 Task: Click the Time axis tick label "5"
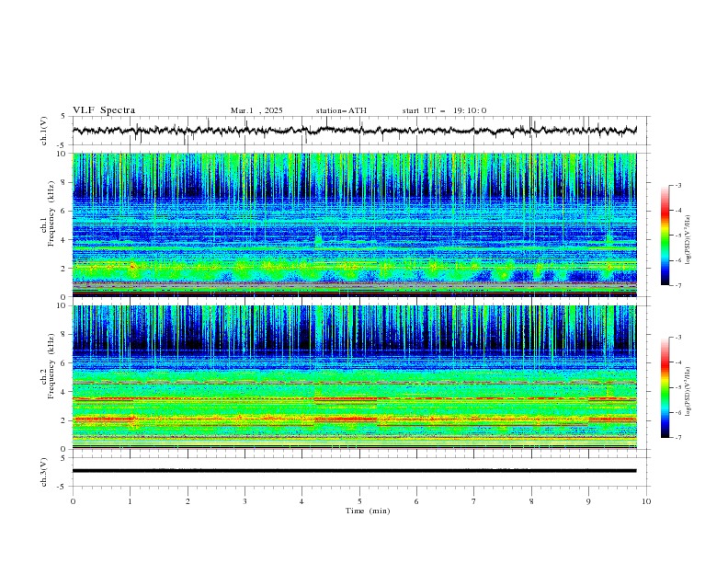tap(359, 501)
